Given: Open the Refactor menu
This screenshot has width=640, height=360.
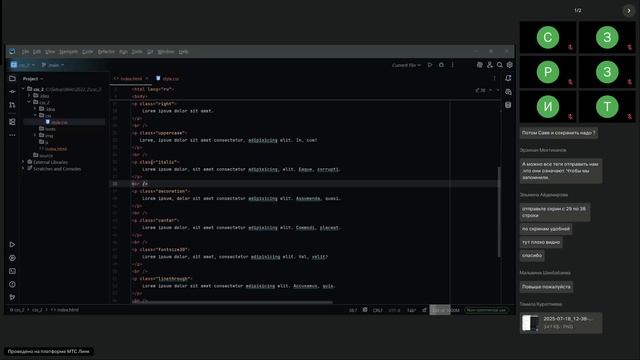Looking at the screenshot, I should pos(106,51).
